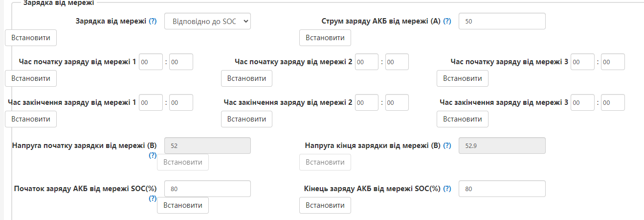The image size is (644, 220).
Task: Open help for Початок заряду АКБ SOC
Action: click(153, 198)
